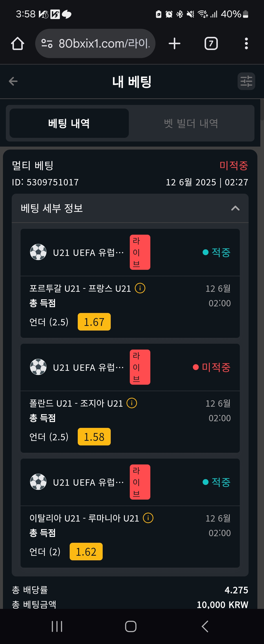
Task: Open the tab switcher showing 7 tabs
Action: (x=211, y=43)
